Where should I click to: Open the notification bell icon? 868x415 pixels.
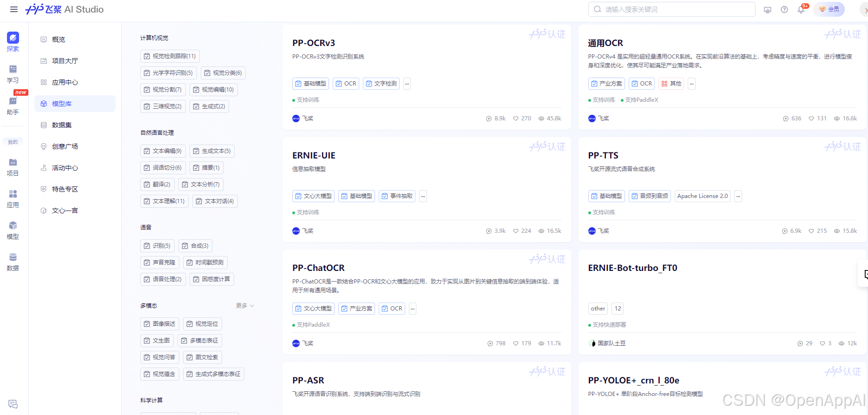tap(801, 9)
